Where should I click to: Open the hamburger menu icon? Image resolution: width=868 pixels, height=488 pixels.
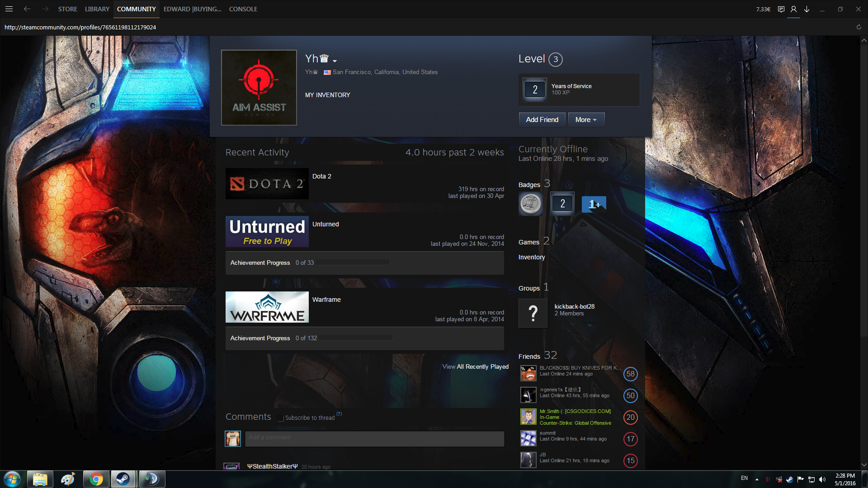coord(9,9)
